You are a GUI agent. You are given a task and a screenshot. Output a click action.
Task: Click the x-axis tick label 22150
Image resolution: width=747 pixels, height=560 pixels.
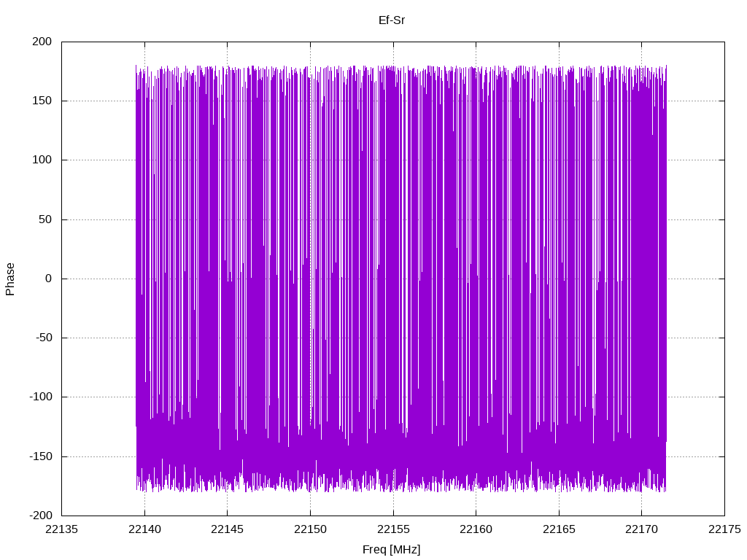click(x=310, y=529)
